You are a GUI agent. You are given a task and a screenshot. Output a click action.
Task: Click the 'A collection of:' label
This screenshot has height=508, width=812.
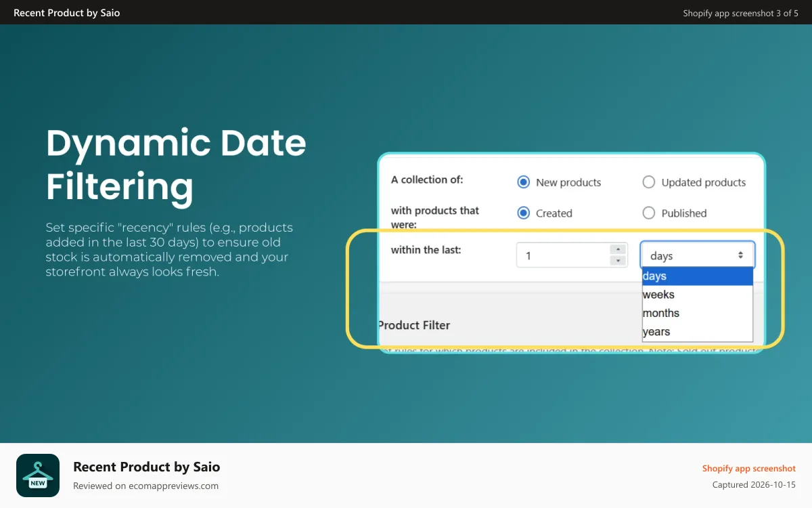pyautogui.click(x=427, y=179)
